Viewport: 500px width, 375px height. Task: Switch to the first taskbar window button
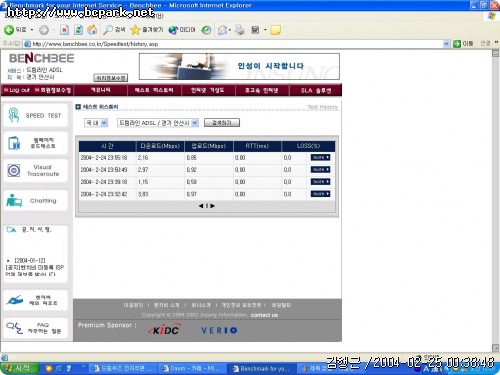coord(123,368)
